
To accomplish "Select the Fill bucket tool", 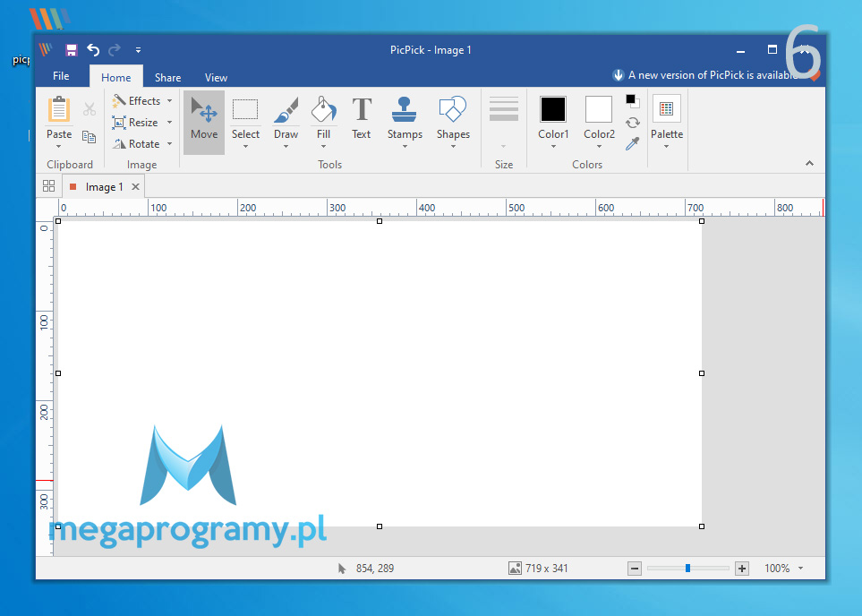I will point(324,109).
